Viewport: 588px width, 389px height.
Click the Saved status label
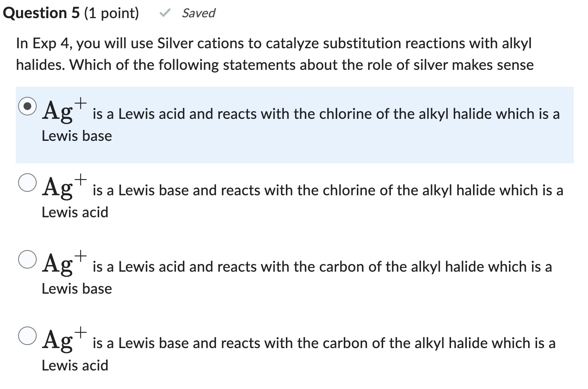pos(198,13)
